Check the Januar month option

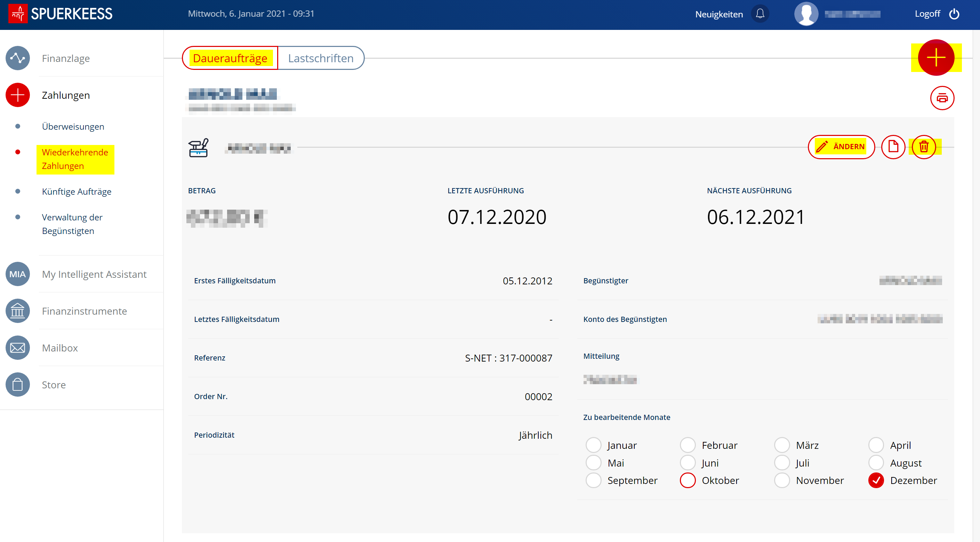(x=593, y=445)
